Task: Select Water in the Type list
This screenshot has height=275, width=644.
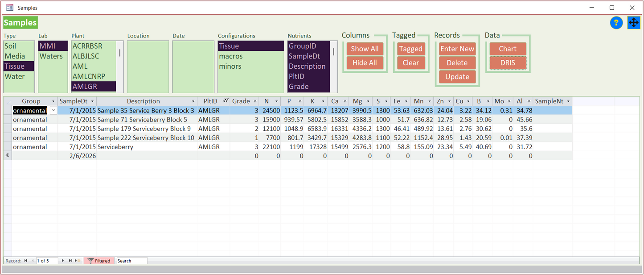Action: 19,76
